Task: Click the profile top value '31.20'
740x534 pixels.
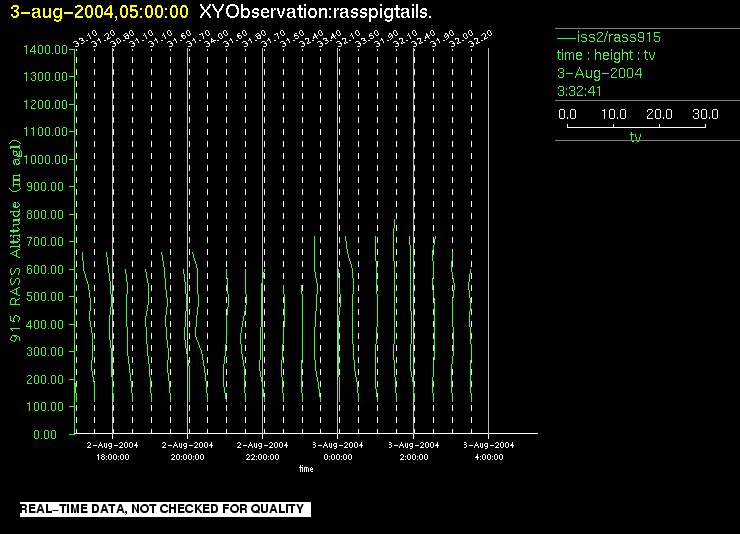Action: 103,40
